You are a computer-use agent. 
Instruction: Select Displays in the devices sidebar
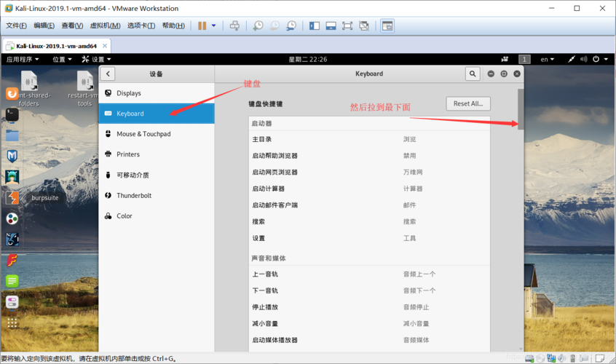[x=157, y=93]
